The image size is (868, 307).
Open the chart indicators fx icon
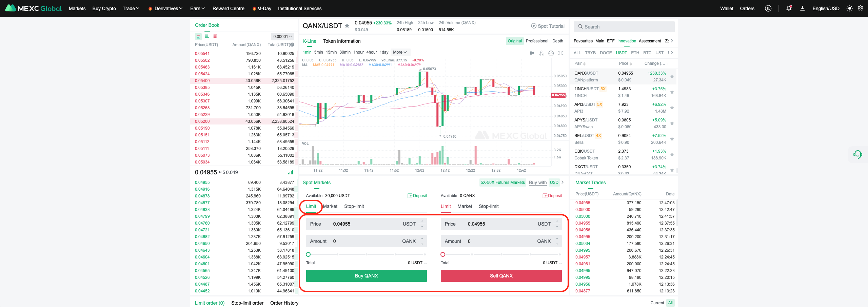tap(541, 53)
